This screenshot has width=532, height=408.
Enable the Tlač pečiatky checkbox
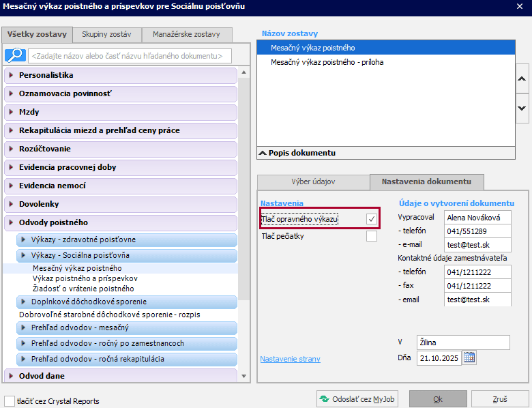(x=372, y=236)
